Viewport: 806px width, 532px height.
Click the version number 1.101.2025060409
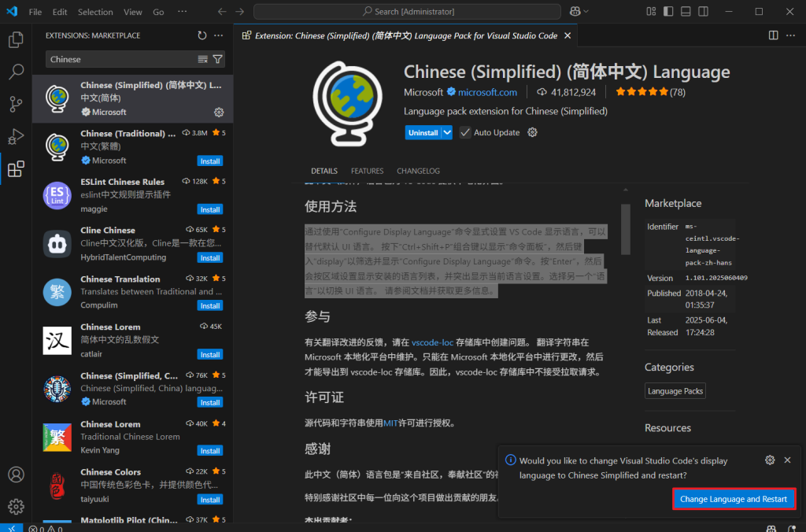(x=716, y=278)
